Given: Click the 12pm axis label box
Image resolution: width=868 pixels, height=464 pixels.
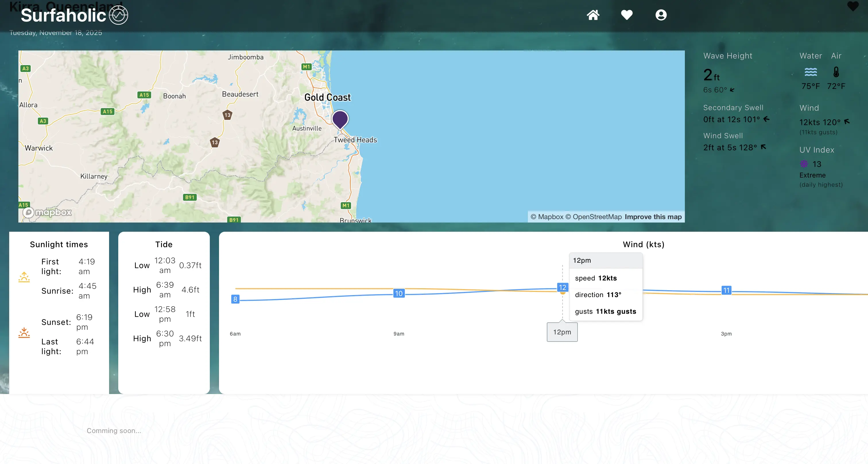Looking at the screenshot, I should pyautogui.click(x=562, y=332).
